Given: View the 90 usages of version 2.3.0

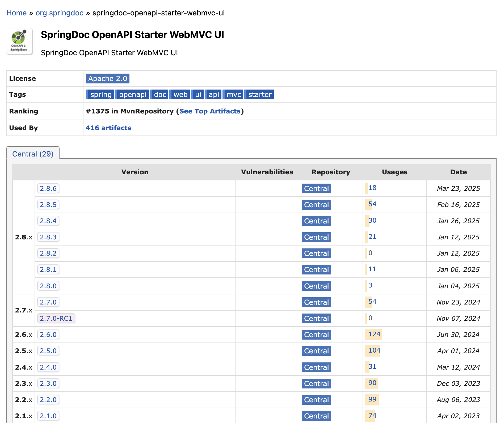Looking at the screenshot, I should point(372,383).
